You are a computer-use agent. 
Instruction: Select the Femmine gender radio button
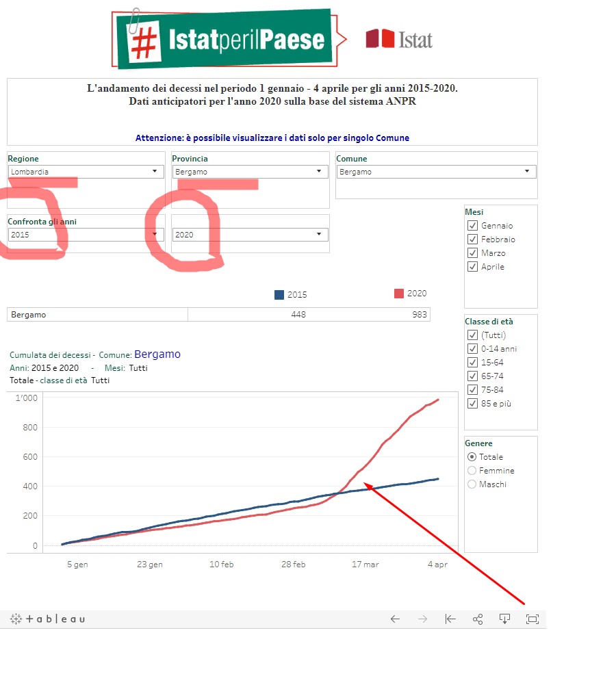click(x=472, y=471)
